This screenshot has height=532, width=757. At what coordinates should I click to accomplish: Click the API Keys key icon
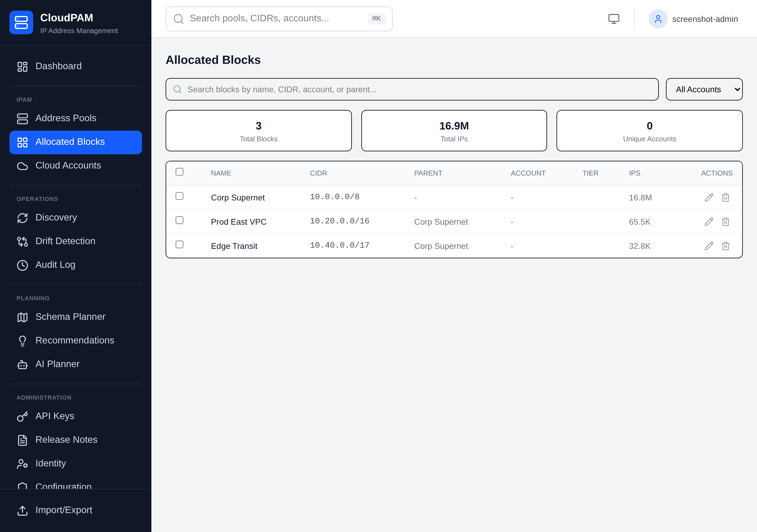[22, 416]
